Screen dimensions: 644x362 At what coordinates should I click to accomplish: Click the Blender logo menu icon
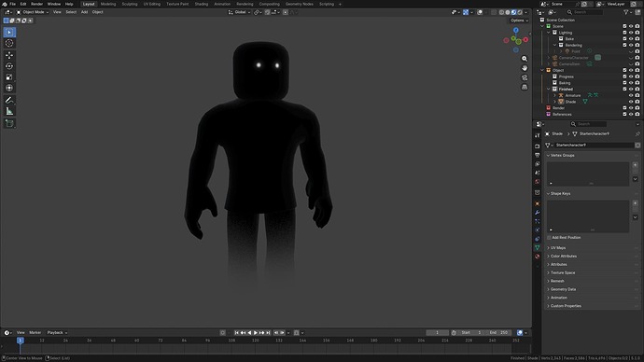(x=5, y=4)
